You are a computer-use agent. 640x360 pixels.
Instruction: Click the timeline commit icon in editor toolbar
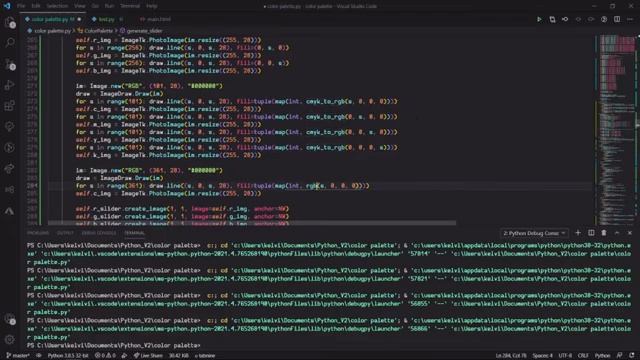[565, 19]
